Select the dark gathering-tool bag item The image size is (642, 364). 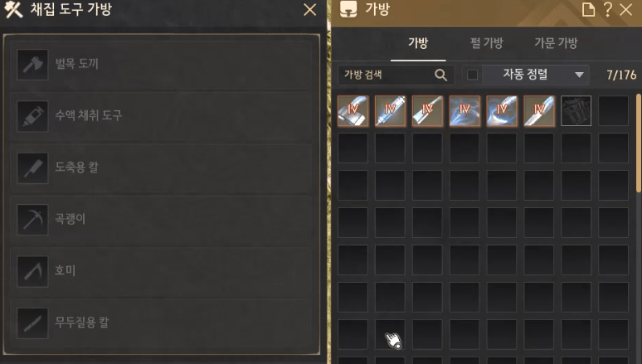[576, 110]
